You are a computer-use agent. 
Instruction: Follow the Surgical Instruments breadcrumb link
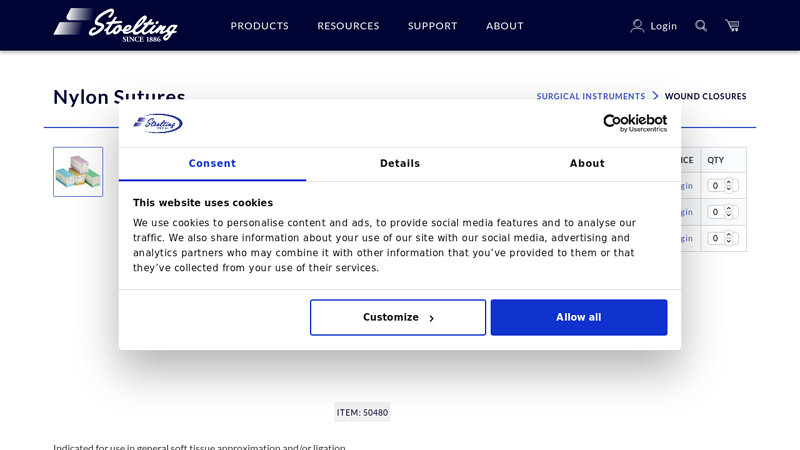(x=590, y=97)
